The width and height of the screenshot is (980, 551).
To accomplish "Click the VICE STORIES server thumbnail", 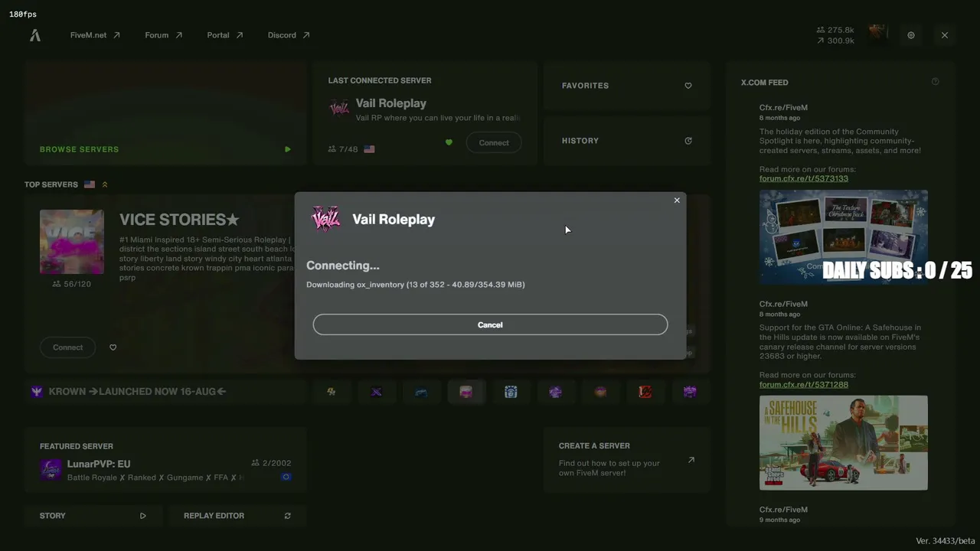I will [72, 242].
